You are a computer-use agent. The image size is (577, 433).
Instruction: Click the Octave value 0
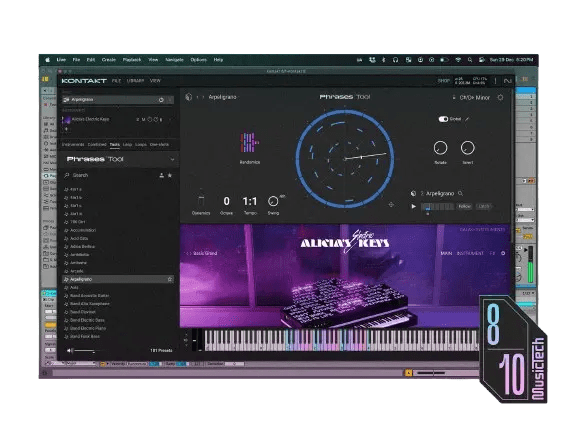[226, 201]
